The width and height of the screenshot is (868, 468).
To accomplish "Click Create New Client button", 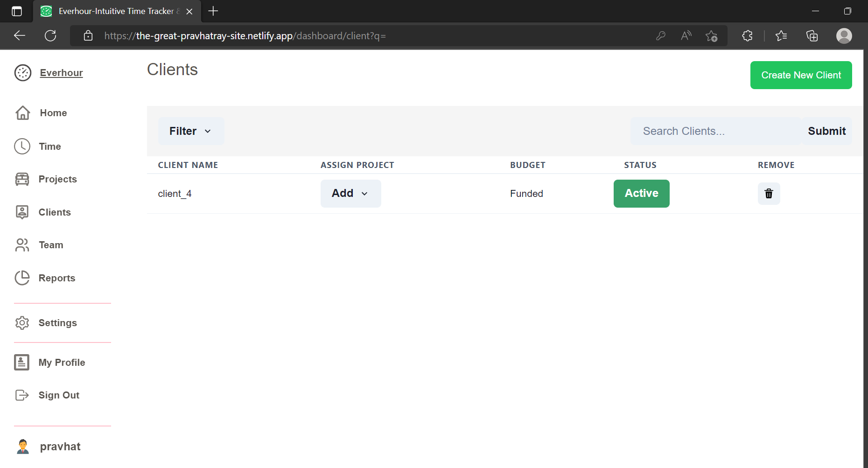I will pyautogui.click(x=801, y=75).
